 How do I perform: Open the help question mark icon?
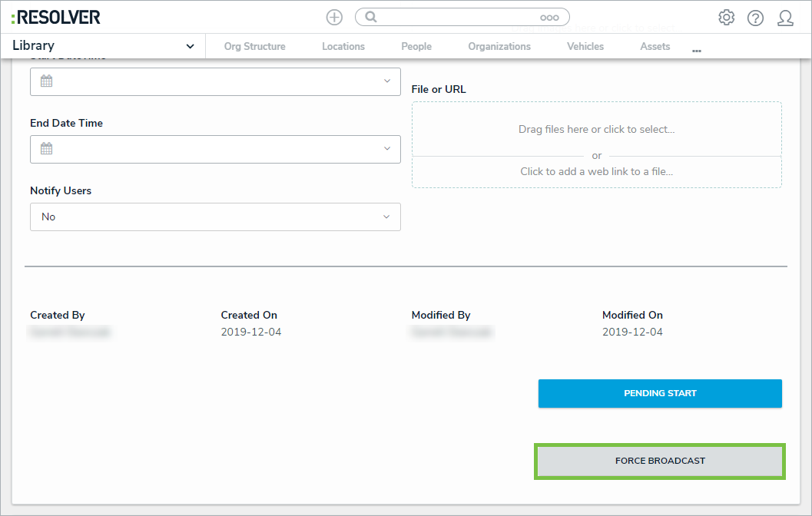(x=755, y=18)
